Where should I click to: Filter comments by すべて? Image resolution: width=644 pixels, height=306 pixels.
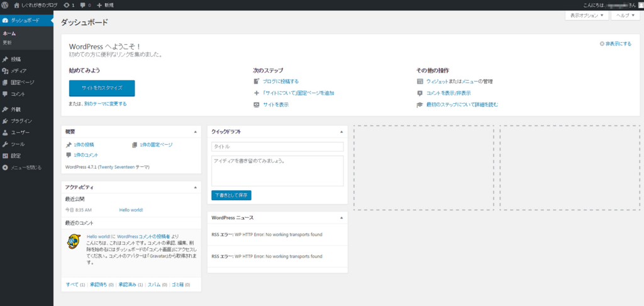tap(72, 284)
